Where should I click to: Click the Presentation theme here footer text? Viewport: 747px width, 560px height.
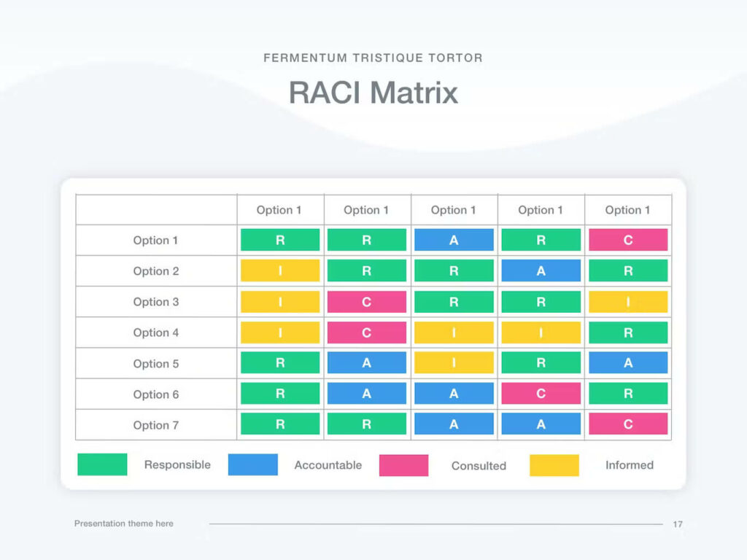pos(124,524)
